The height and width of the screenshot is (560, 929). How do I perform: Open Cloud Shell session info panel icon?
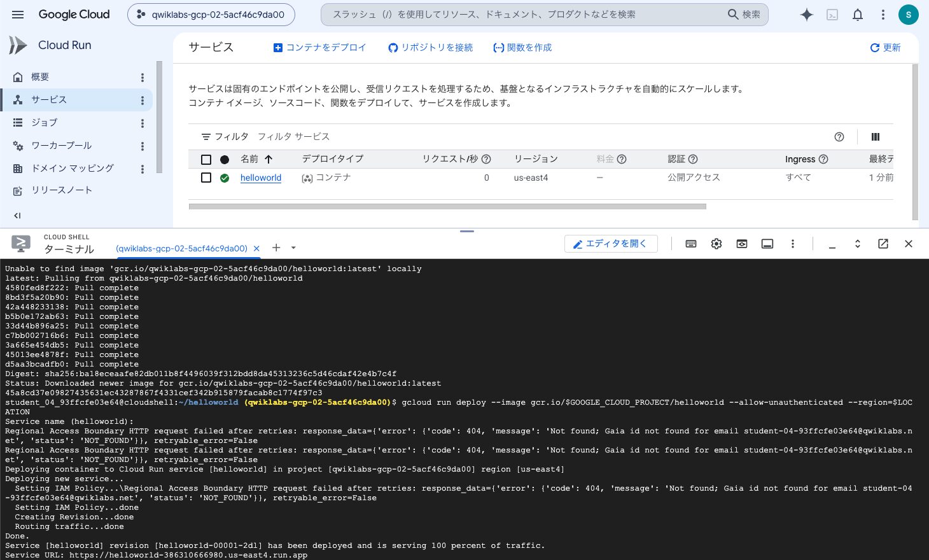coord(767,244)
